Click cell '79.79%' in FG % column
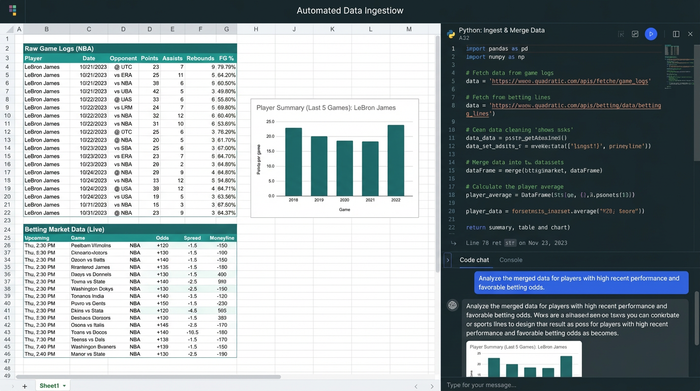Viewport: 700px width, 391px height. [227, 67]
